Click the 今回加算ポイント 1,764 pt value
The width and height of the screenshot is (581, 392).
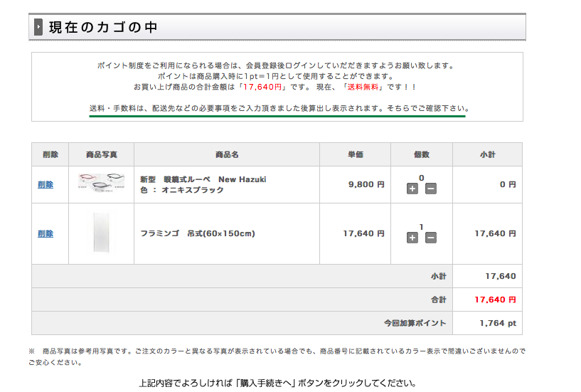point(498,323)
